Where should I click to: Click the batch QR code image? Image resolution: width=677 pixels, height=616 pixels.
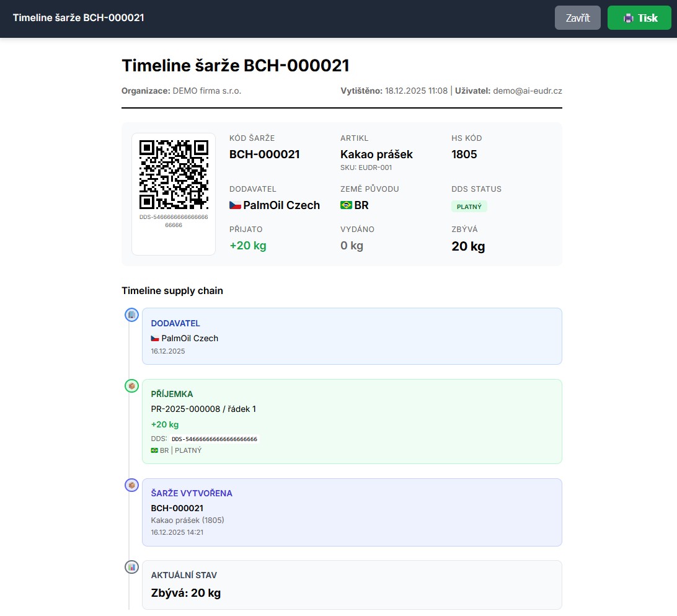click(173, 174)
